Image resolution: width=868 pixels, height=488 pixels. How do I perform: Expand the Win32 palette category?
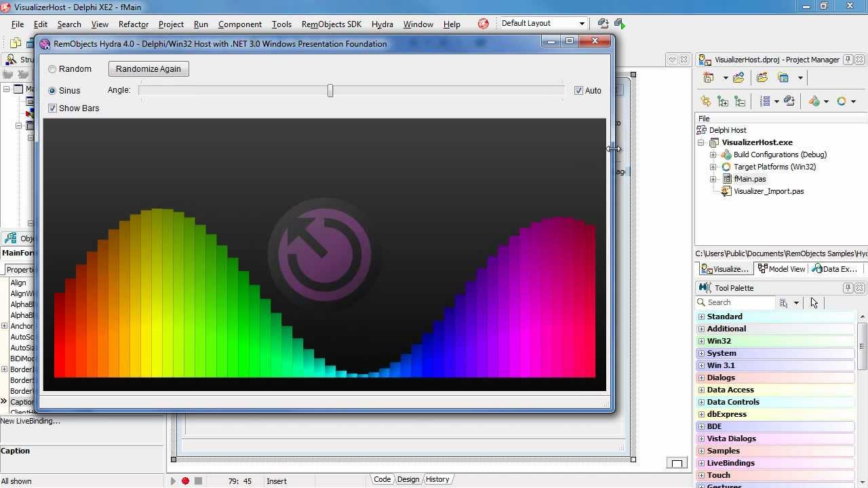pyautogui.click(x=702, y=341)
